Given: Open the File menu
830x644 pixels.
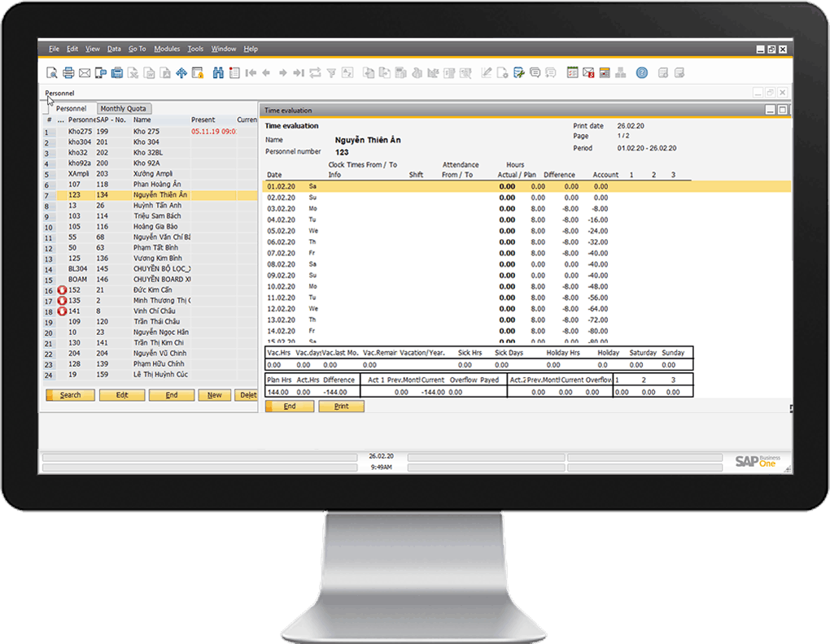Looking at the screenshot, I should point(54,49).
